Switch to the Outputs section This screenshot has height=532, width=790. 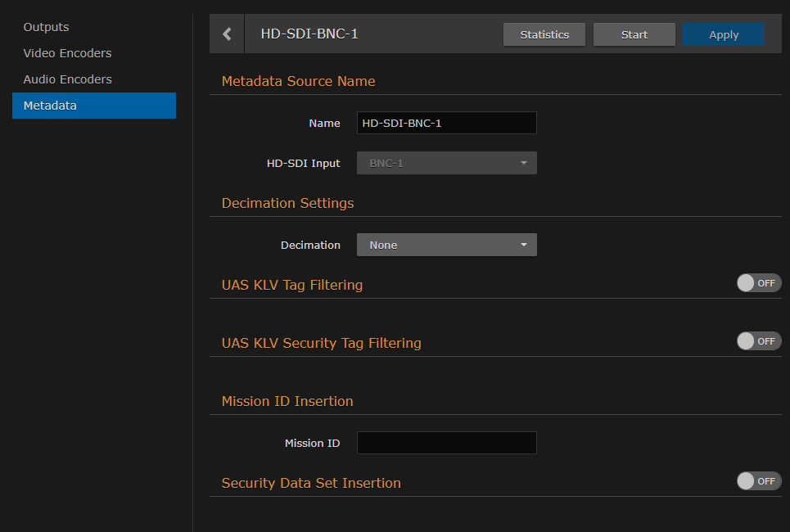(46, 26)
